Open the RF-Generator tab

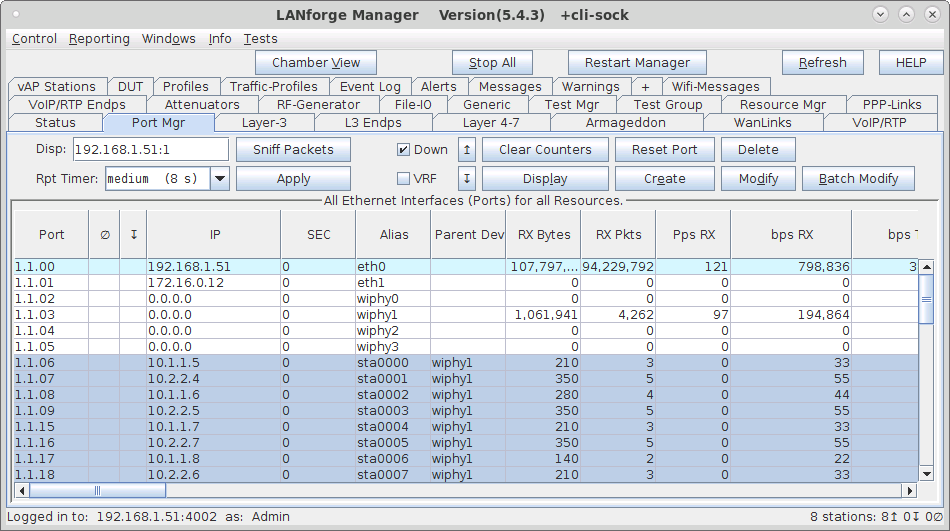pyautogui.click(x=318, y=104)
